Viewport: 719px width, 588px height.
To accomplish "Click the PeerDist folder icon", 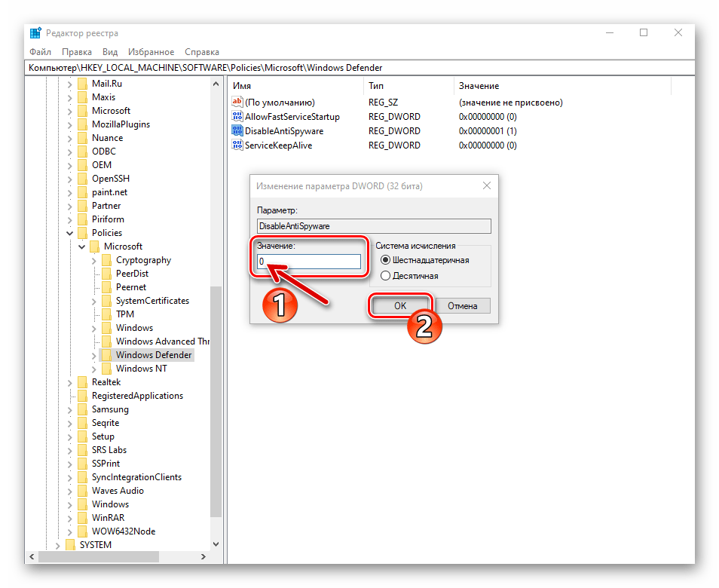I will [106, 274].
